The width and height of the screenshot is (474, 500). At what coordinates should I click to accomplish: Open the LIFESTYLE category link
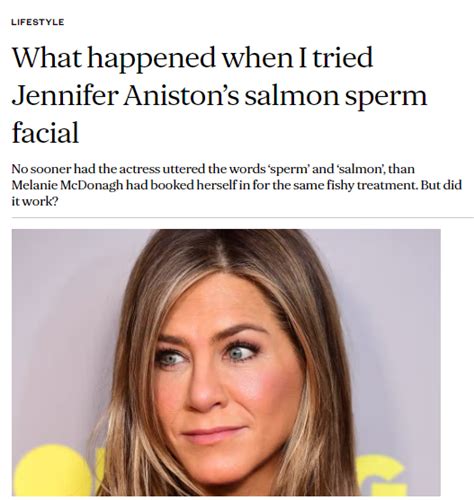coord(37,22)
